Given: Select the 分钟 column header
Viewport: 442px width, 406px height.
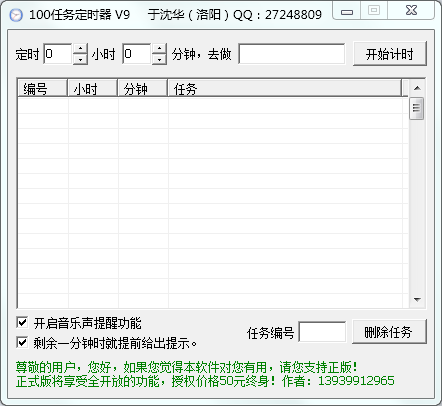Looking at the screenshot, I should tap(143, 88).
